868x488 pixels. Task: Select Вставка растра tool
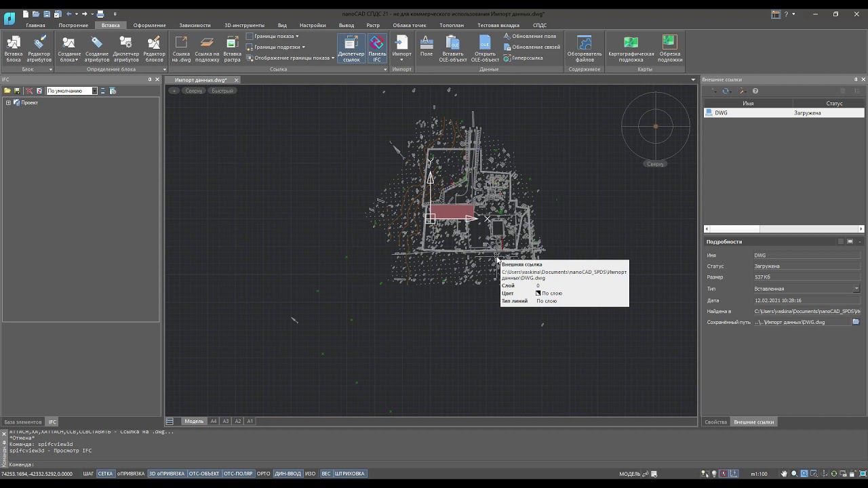pos(232,49)
